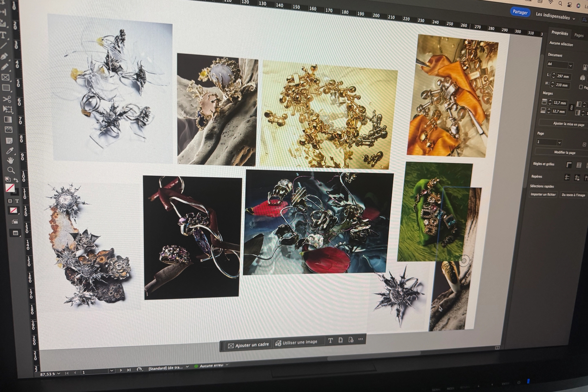This screenshot has width=588, height=392.
Task: Select the Rectangle Frame tool
Action: [5, 77]
